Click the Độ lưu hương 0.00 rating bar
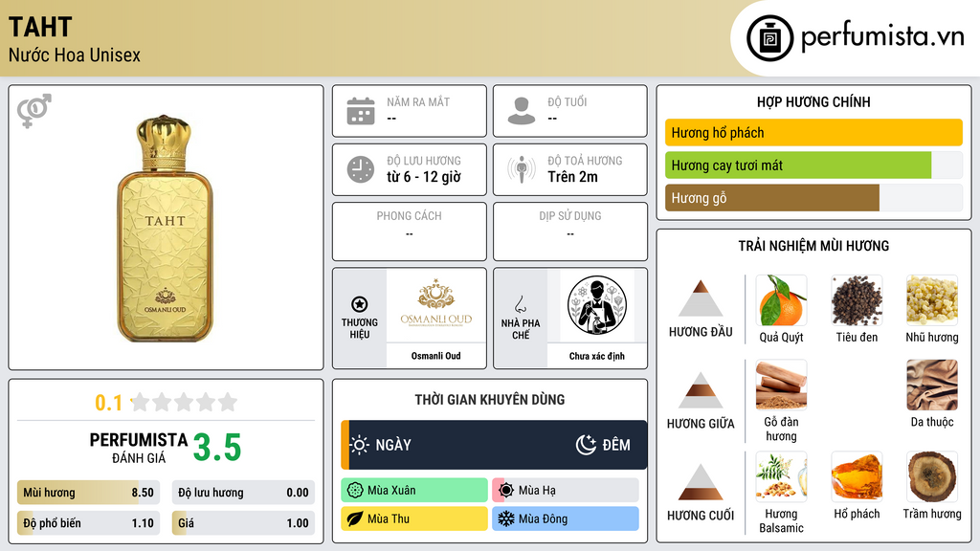 243,493
